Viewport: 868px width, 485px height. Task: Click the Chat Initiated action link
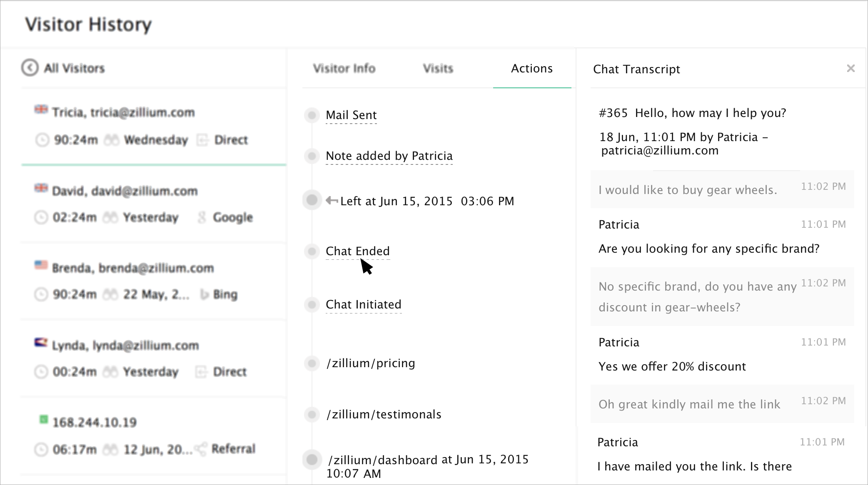click(x=363, y=304)
